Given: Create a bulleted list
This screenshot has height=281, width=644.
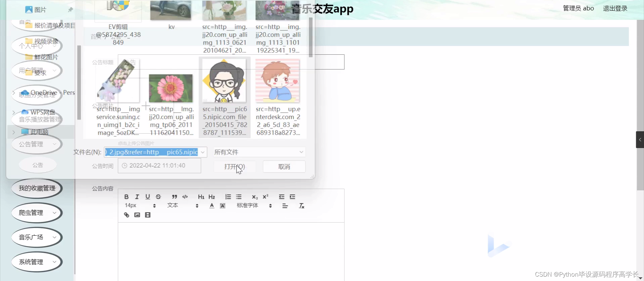Looking at the screenshot, I should coord(239,197).
